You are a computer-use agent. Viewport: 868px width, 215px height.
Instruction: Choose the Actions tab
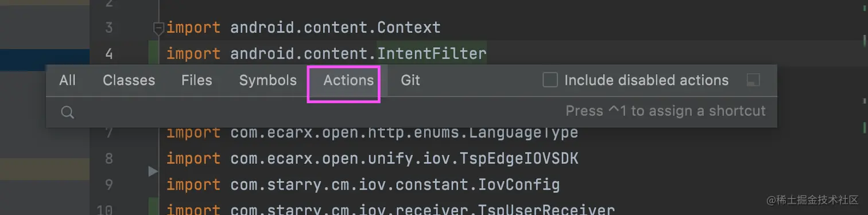348,80
